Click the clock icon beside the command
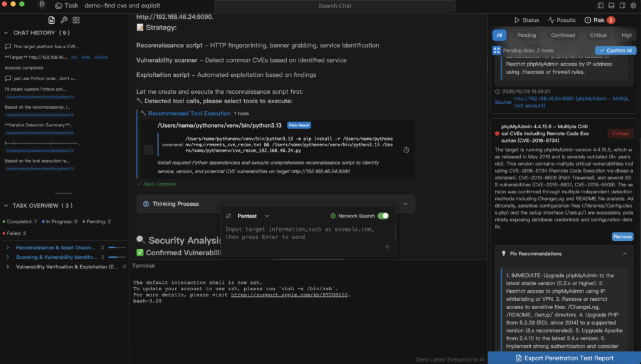Viewport: 641px width, 364px height. pos(406,150)
